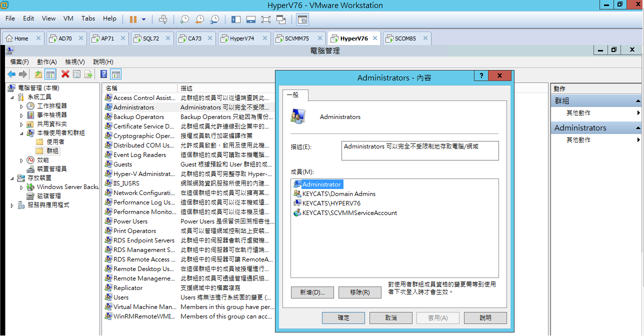This screenshot has width=644, height=336.
Task: Switch to the SCVMM75 VM tab
Action: coord(299,38)
